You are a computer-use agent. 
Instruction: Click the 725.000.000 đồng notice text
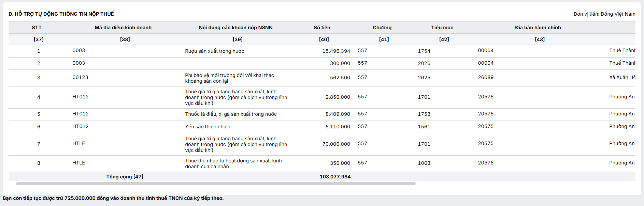tap(113, 198)
